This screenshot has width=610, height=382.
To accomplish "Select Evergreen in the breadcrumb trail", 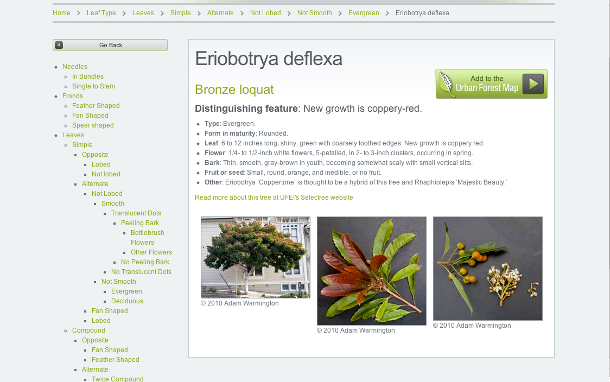I will (364, 13).
